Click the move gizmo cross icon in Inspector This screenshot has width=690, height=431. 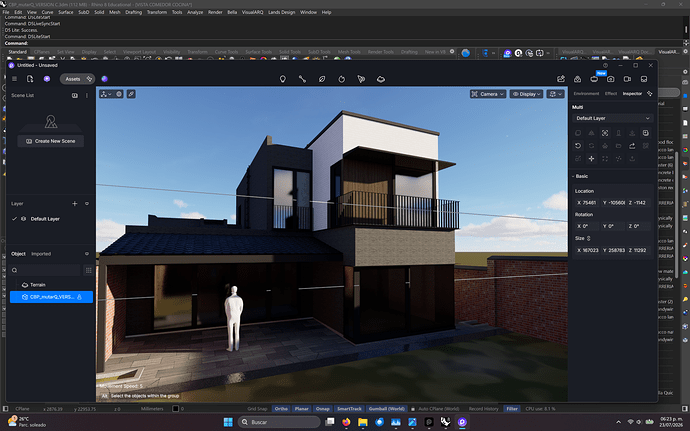pos(591,158)
